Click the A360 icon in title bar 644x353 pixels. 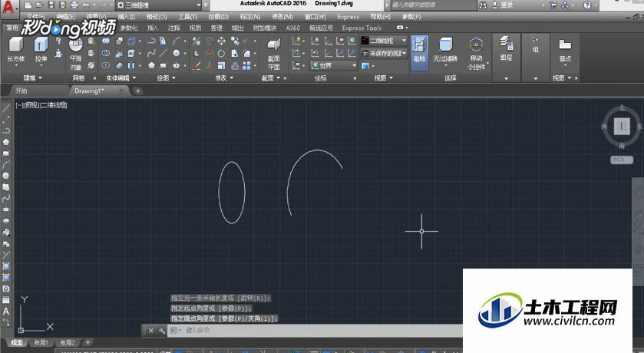[566, 5]
